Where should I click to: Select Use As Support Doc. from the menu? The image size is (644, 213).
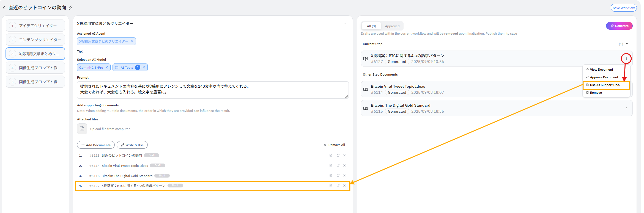[605, 85]
